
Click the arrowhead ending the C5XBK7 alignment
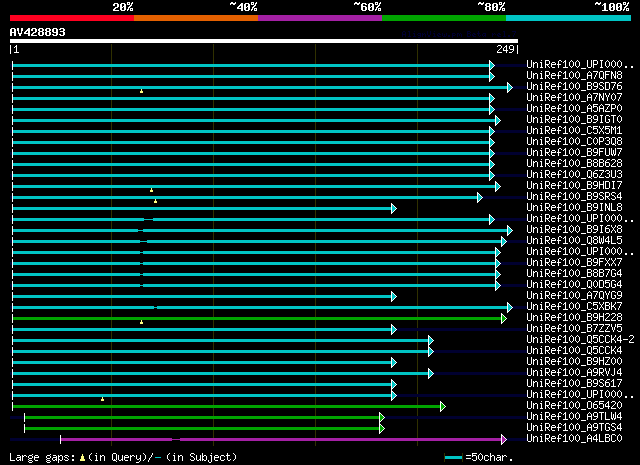click(510, 307)
